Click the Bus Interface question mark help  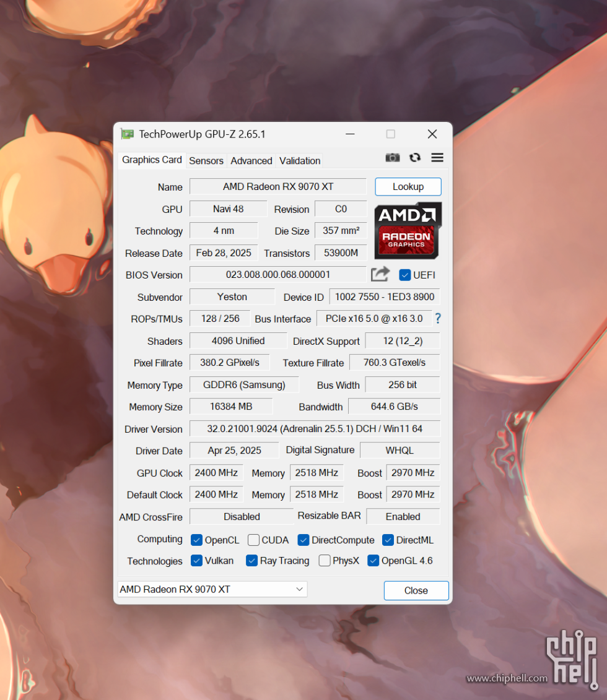coord(438,318)
